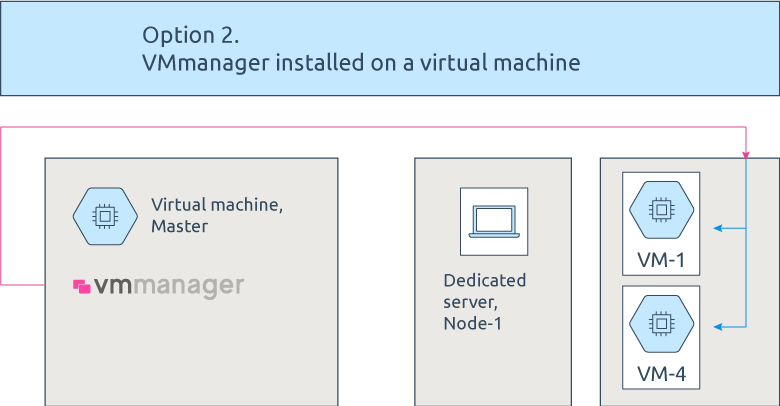780x406 pixels.
Task: Select the "Virtual machine, Master" label
Action: click(x=217, y=215)
